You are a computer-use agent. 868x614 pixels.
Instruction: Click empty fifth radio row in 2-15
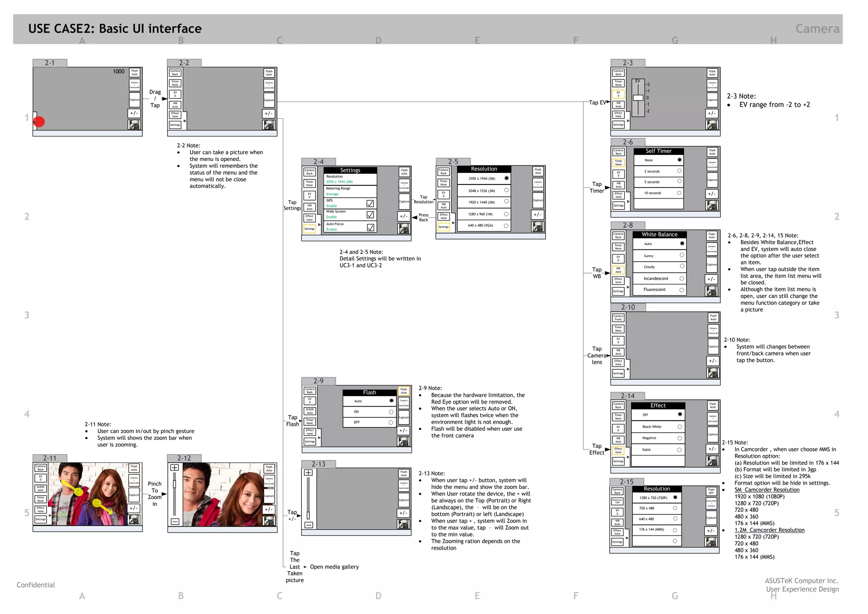coord(657,541)
